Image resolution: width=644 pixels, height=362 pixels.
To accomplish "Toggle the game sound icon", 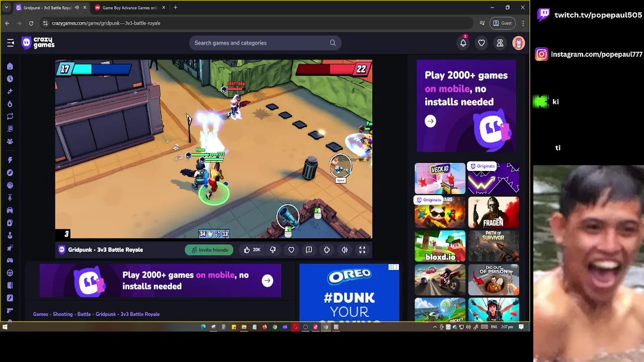I will coord(345,250).
